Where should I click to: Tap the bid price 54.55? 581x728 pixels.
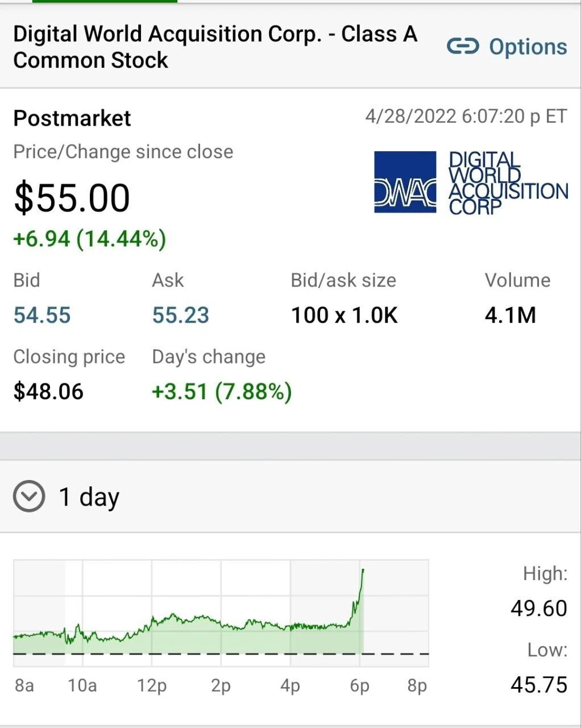coord(42,315)
